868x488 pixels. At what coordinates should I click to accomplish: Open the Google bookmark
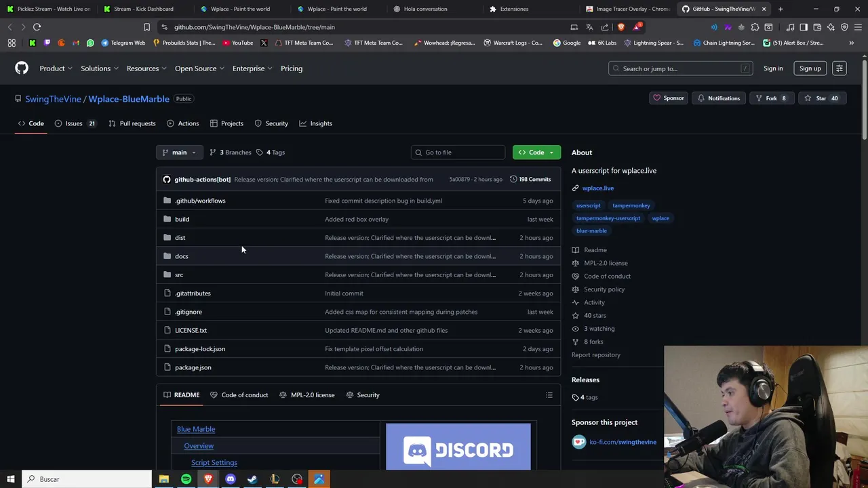567,43
